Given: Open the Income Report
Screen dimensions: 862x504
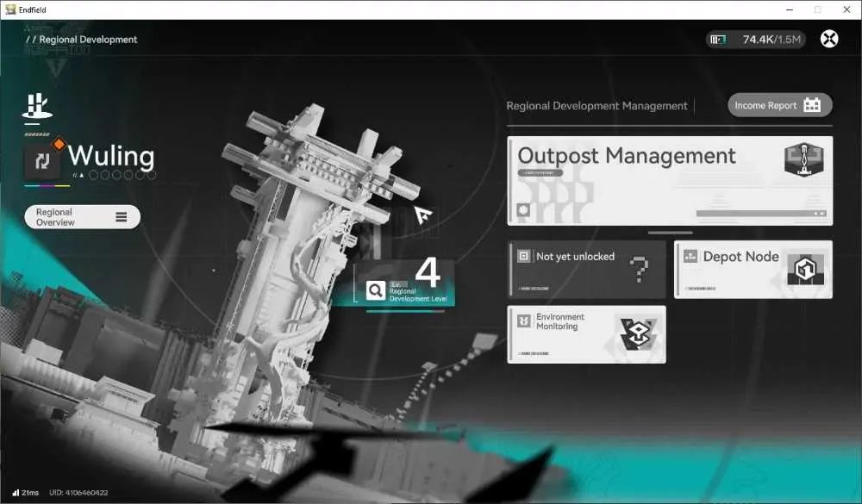Looking at the screenshot, I should click(x=779, y=105).
